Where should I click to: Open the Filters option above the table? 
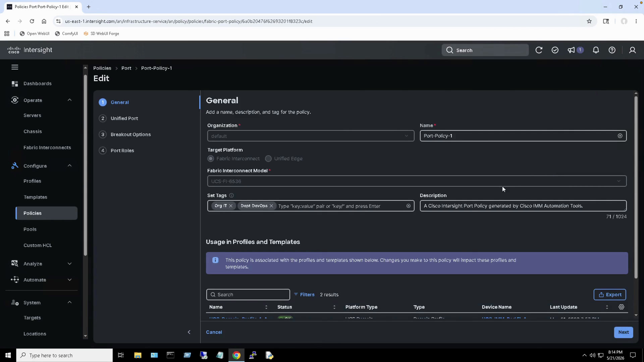pos(304,295)
